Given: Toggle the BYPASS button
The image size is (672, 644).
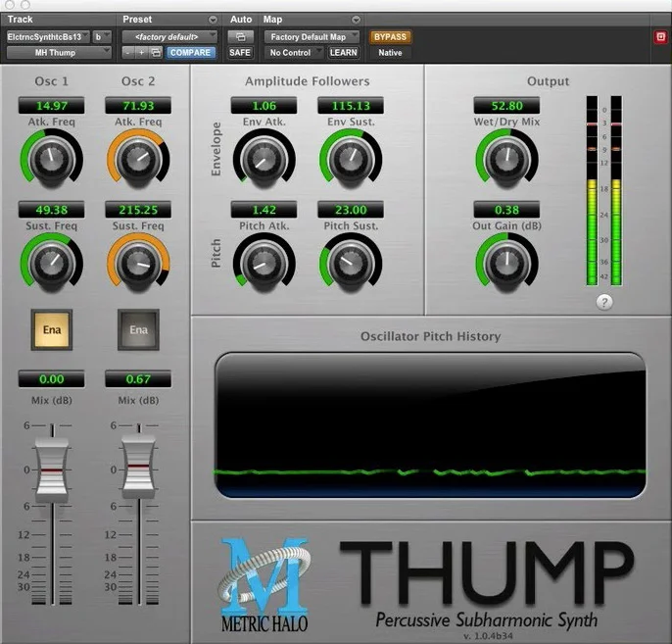Looking at the screenshot, I should (390, 37).
